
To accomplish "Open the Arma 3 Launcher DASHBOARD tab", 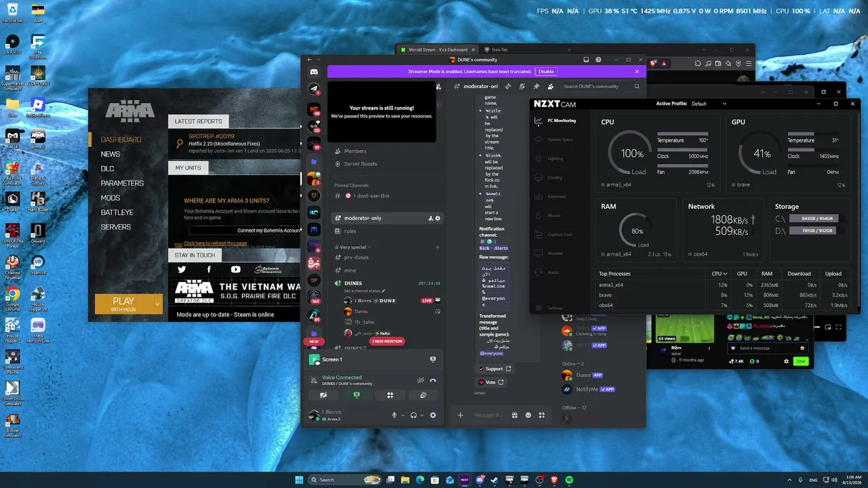I will [x=121, y=140].
